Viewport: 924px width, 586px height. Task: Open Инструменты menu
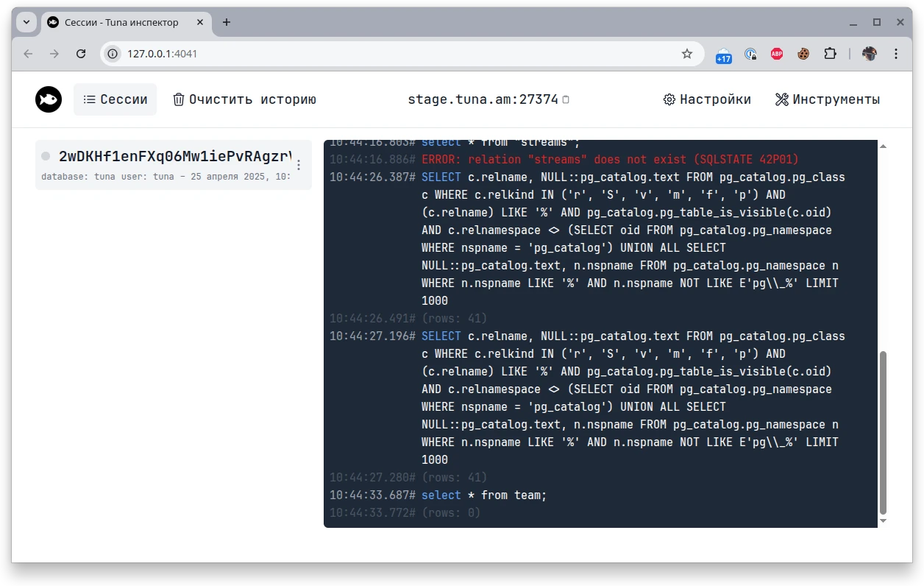point(828,99)
